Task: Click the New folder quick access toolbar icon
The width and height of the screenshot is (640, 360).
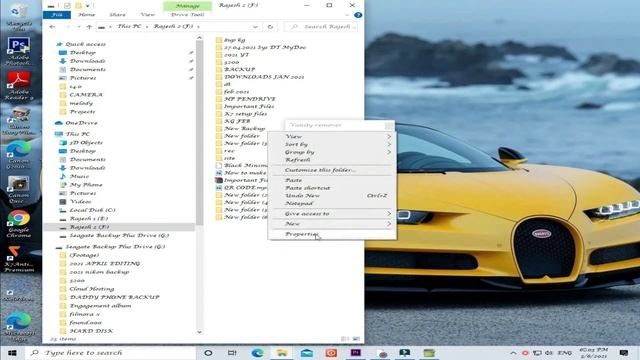Action: click(x=78, y=6)
